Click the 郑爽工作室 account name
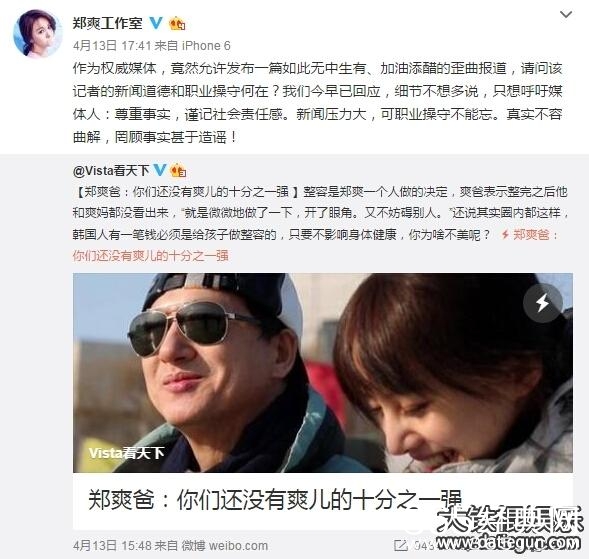Screen dimensions: 589x559 (107, 23)
